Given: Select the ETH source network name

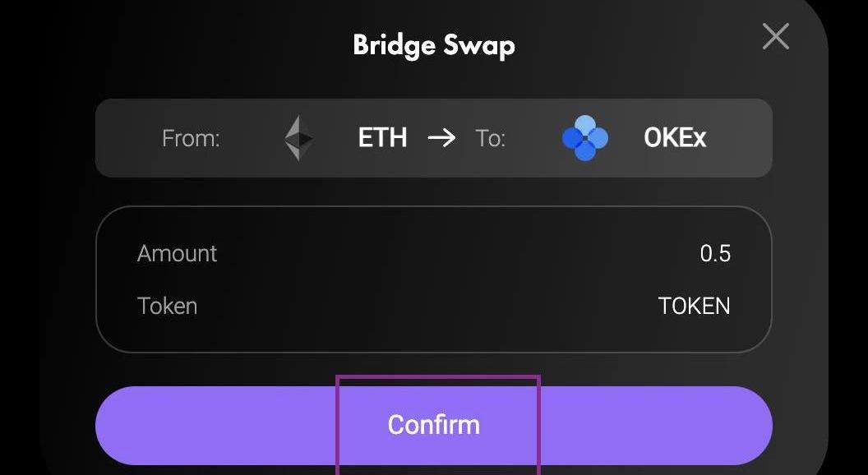Looking at the screenshot, I should click(382, 137).
